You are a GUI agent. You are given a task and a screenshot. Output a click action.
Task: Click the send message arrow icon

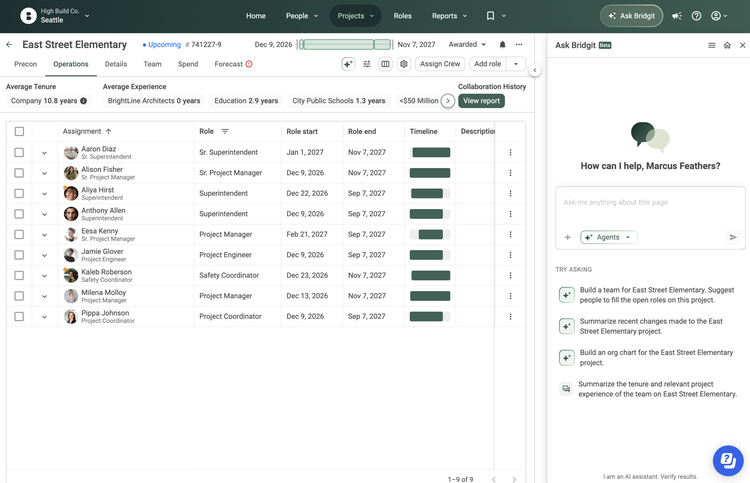coord(733,237)
